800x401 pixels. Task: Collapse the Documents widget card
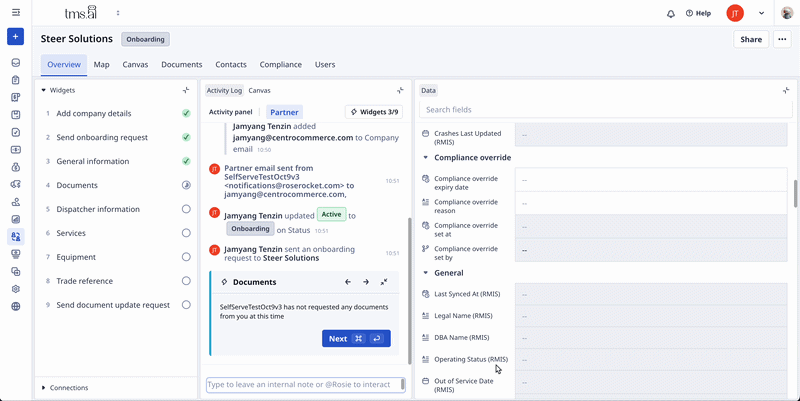tap(384, 282)
